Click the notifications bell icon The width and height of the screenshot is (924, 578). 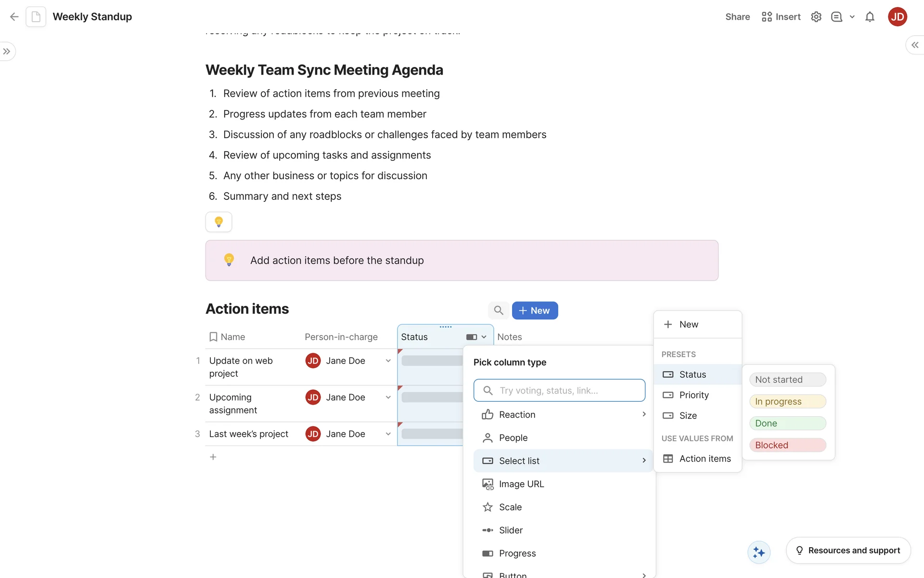[x=870, y=17]
